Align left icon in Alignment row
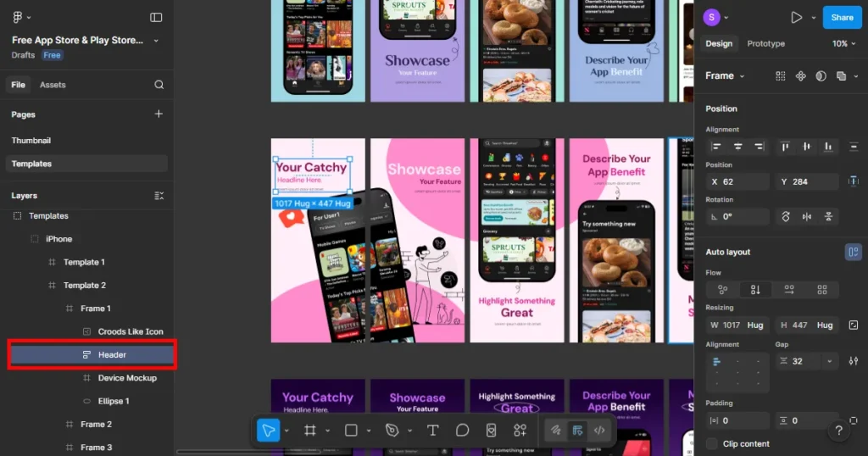 coord(716,147)
